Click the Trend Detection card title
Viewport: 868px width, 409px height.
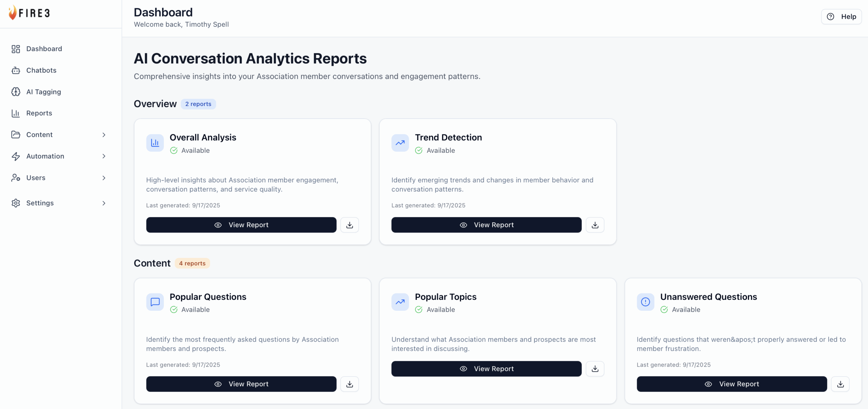point(448,137)
